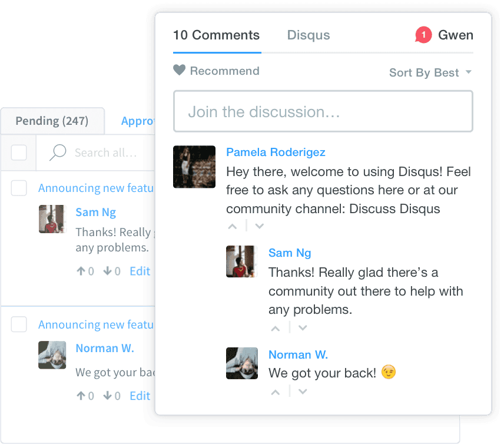The image size is (504, 444).
Task: Upvote Norman W.'s reply in comments panel
Action: [276, 392]
